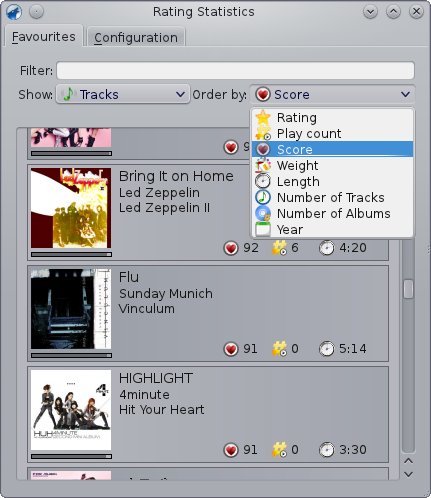Click the HIGHLIGHT track title

pyautogui.click(x=156, y=378)
